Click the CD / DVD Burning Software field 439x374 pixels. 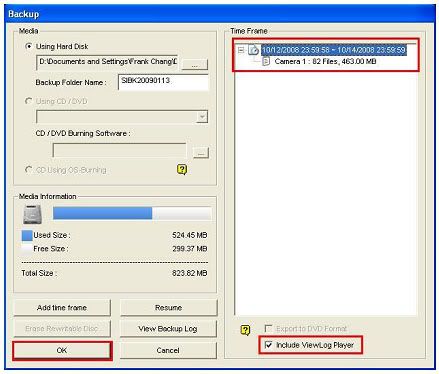tap(119, 151)
